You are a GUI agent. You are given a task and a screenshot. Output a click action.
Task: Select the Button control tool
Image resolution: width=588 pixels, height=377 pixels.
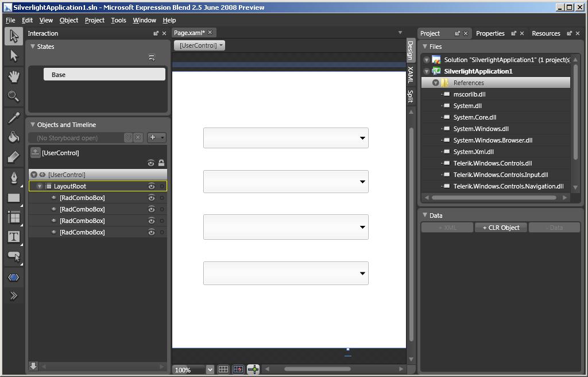pyautogui.click(x=14, y=256)
